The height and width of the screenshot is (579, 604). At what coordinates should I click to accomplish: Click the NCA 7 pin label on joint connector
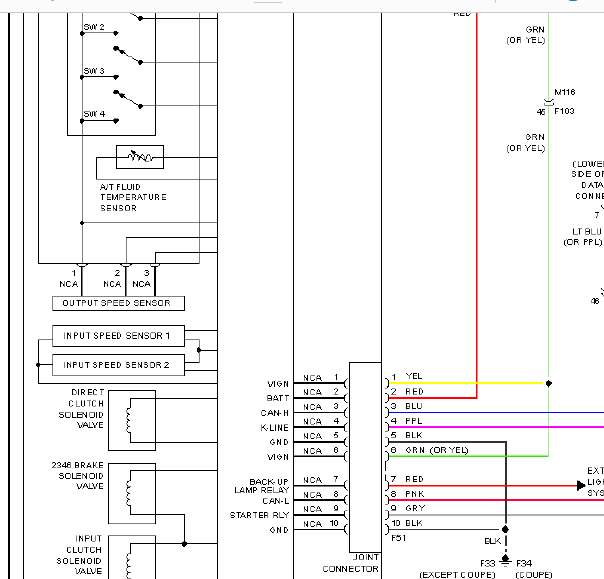[321, 480]
